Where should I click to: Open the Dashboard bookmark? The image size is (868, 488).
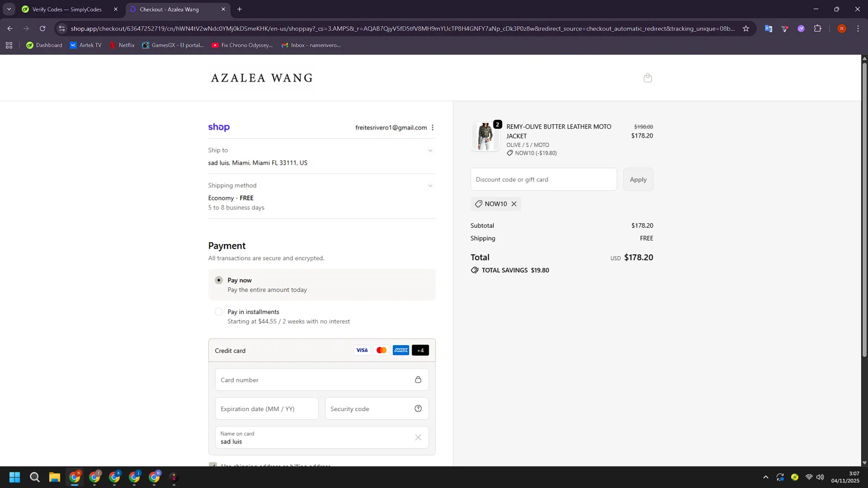pyautogui.click(x=44, y=45)
